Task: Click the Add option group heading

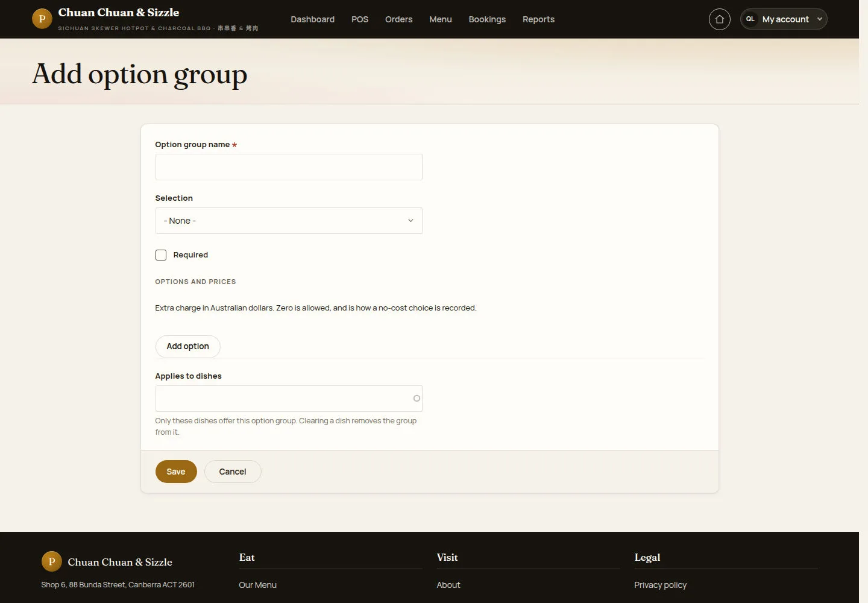Action: pos(139,75)
